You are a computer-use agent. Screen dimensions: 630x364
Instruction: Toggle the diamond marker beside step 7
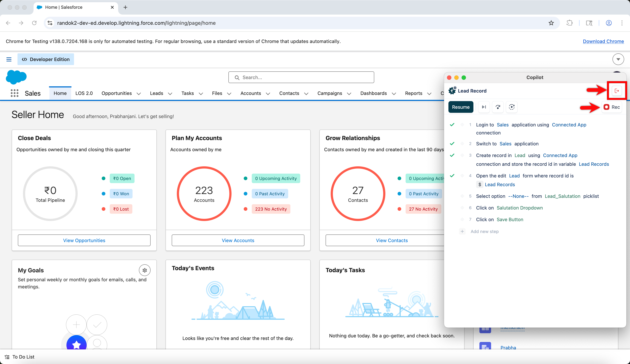click(x=462, y=219)
